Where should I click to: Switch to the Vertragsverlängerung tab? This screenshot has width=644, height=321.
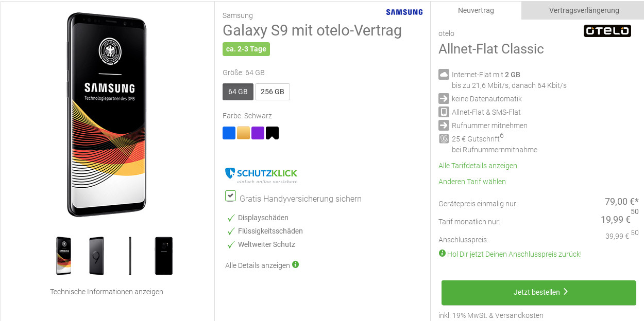[582, 10]
